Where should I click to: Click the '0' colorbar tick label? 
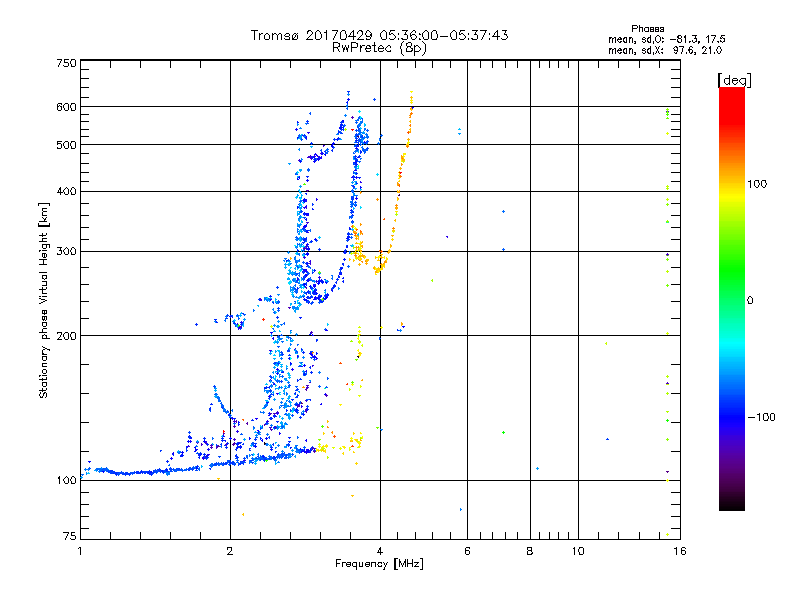click(750, 301)
